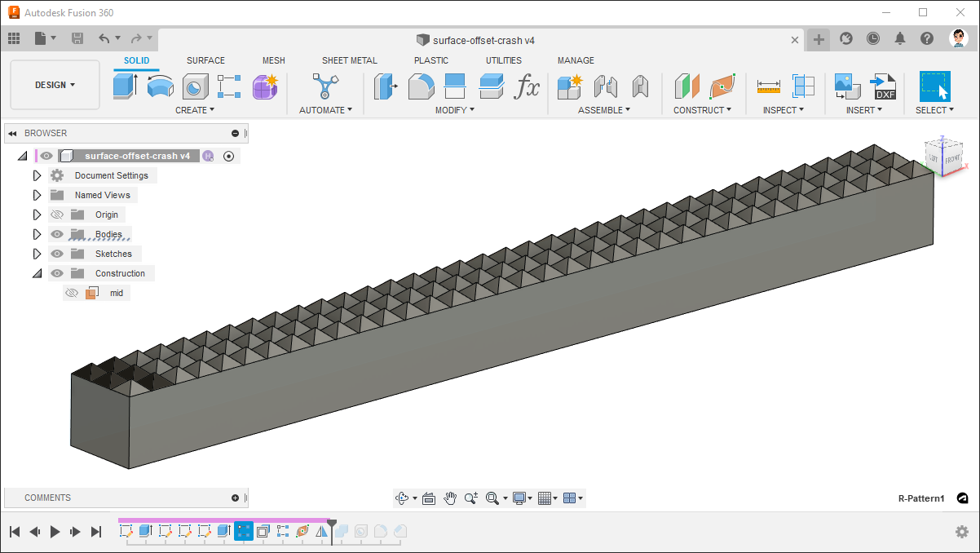The width and height of the screenshot is (980, 553).
Task: Click the timeline history marker
Action: (331, 523)
